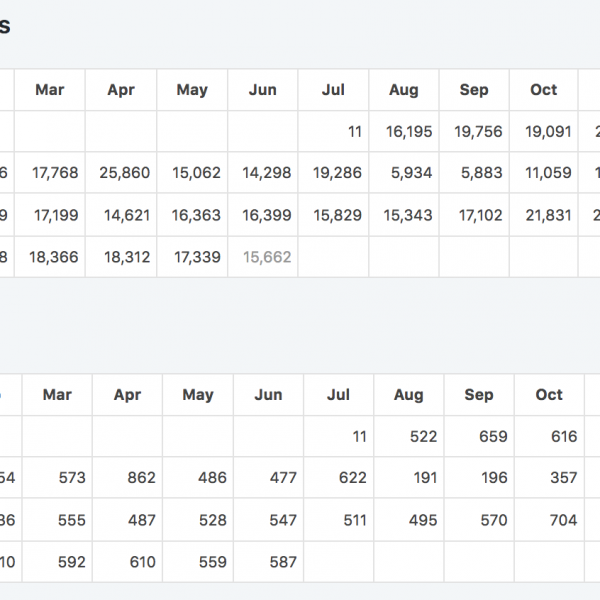Select the 17,102 cell under Sep
Viewport: 600px width, 600px height.
point(478,215)
